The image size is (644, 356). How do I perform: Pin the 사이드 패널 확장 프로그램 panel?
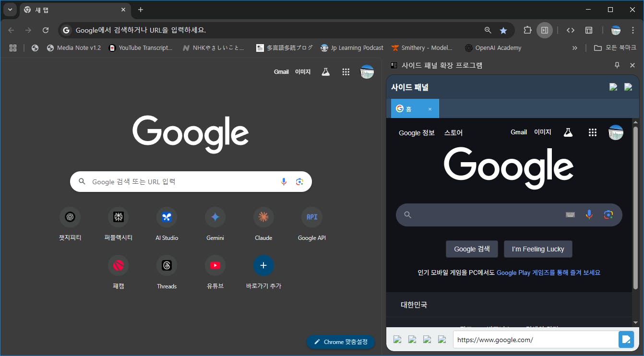pyautogui.click(x=617, y=65)
